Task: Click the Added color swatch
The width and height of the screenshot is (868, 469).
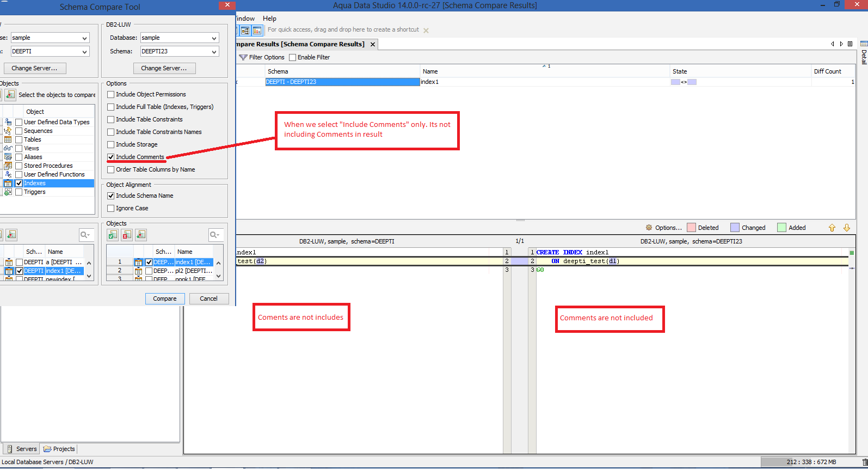Action: [x=782, y=228]
